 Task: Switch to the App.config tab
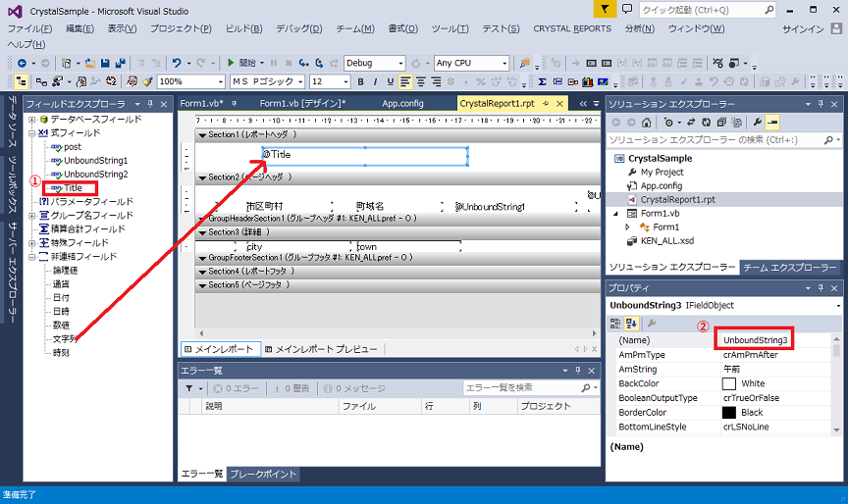[x=402, y=102]
